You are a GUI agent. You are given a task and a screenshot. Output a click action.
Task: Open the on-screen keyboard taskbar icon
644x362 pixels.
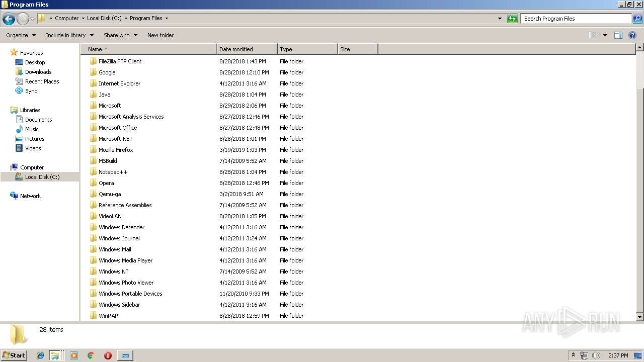click(x=125, y=355)
